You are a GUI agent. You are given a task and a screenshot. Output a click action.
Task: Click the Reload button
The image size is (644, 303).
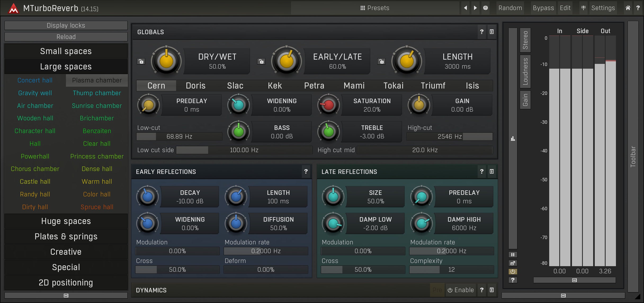66,37
